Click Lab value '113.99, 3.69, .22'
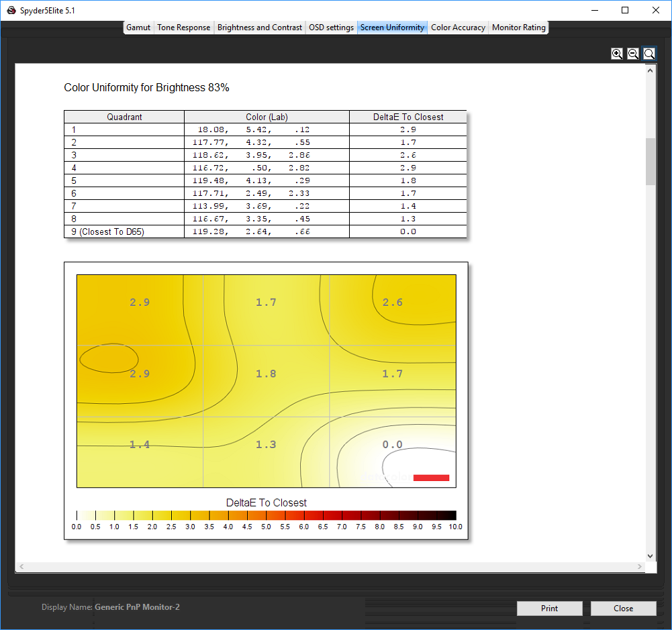 coord(251,206)
